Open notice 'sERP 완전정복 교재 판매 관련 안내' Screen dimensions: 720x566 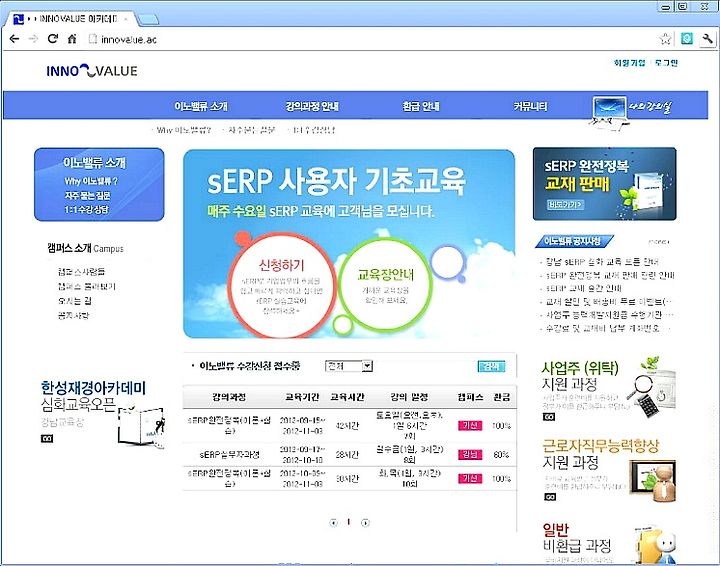tap(610, 275)
